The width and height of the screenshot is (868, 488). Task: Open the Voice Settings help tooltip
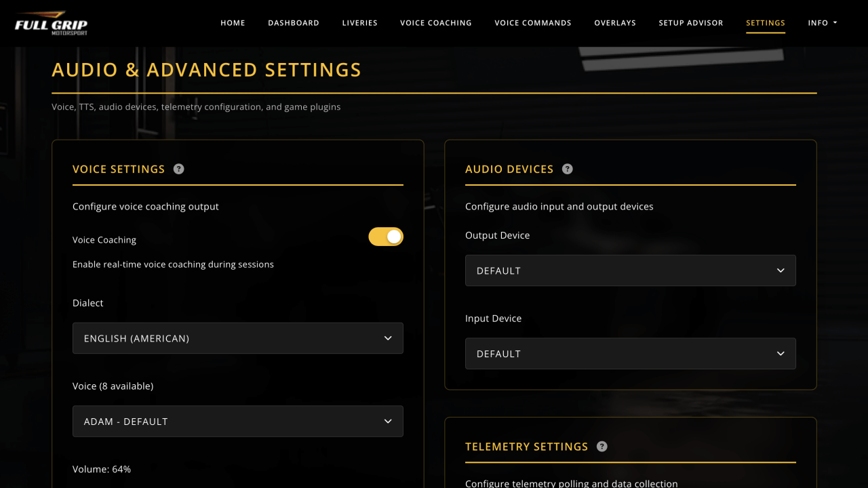click(x=178, y=169)
